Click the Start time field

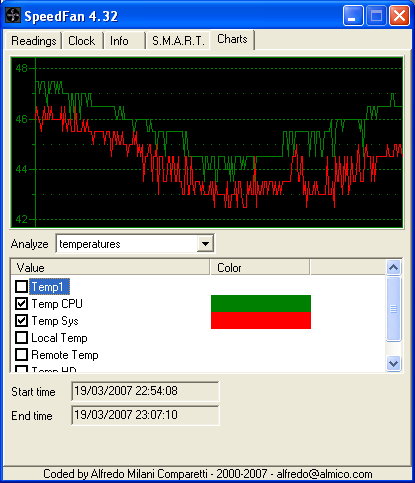[145, 391]
